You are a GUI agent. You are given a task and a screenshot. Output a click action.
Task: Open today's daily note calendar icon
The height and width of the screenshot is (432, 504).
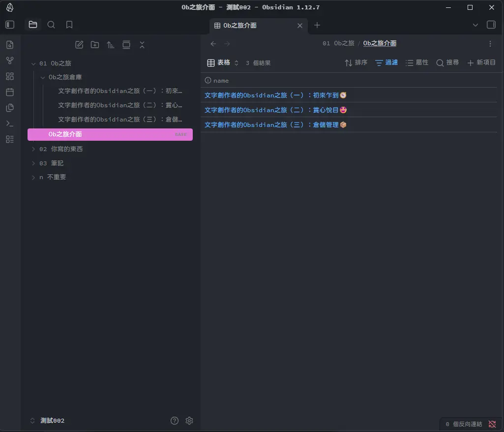[x=10, y=92]
